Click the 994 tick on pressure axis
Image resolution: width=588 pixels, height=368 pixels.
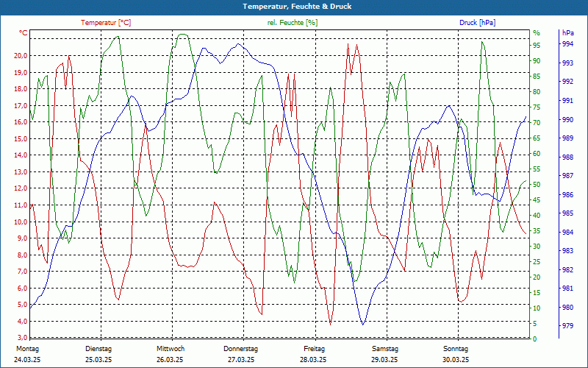567,44
